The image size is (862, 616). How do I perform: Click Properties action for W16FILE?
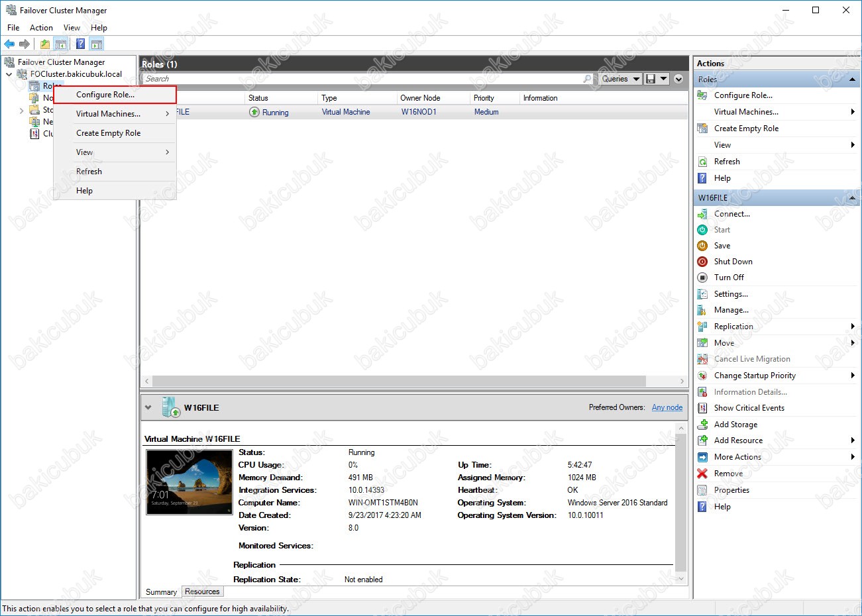pos(731,490)
